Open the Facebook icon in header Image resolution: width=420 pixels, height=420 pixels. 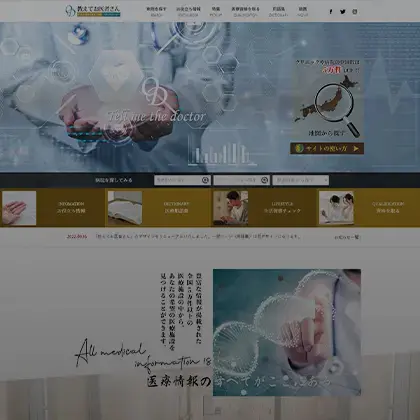(331, 12)
